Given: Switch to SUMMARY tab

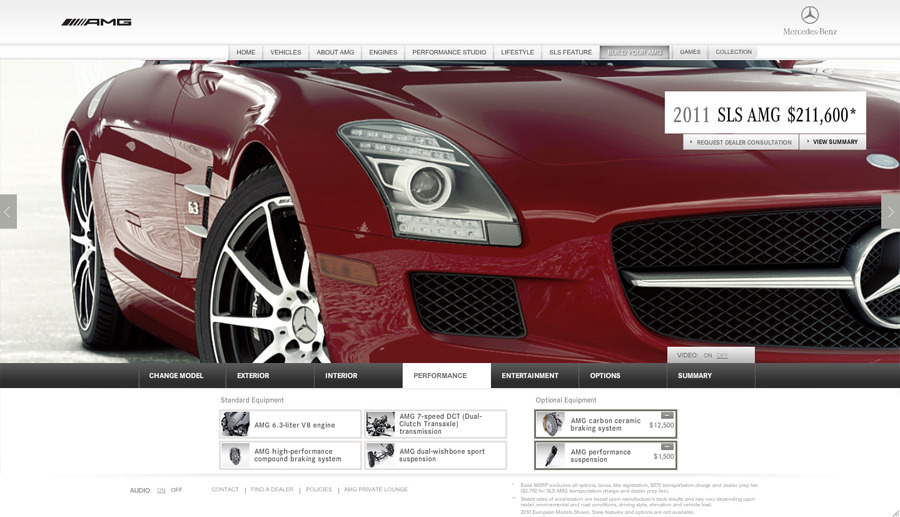Looking at the screenshot, I should coord(711,376).
